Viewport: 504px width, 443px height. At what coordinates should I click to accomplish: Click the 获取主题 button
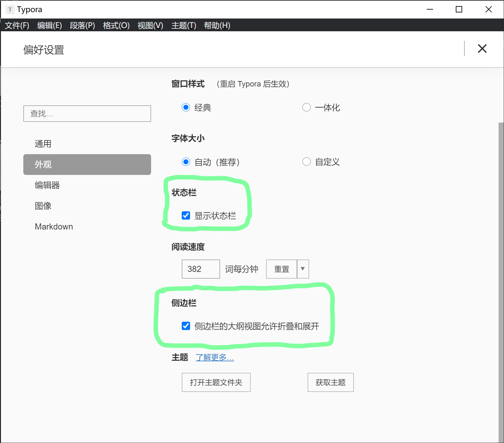coord(331,382)
